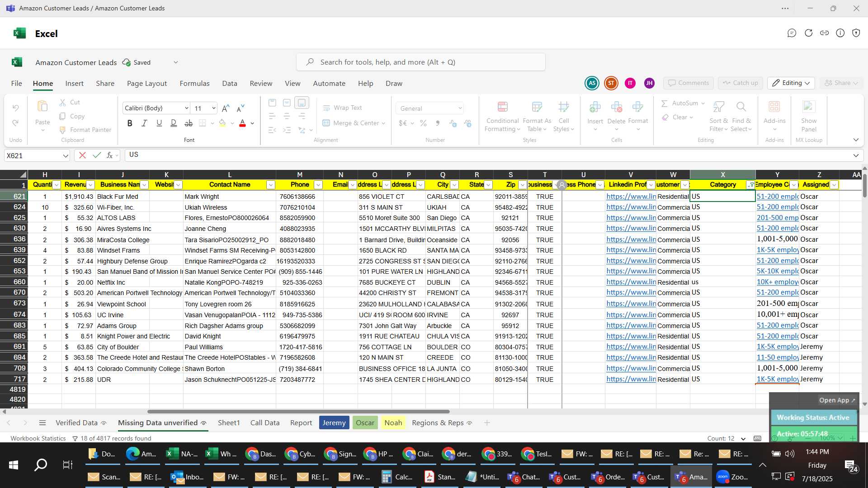Toggle center text alignment
This screenshot has width=868, height=488.
click(x=287, y=117)
